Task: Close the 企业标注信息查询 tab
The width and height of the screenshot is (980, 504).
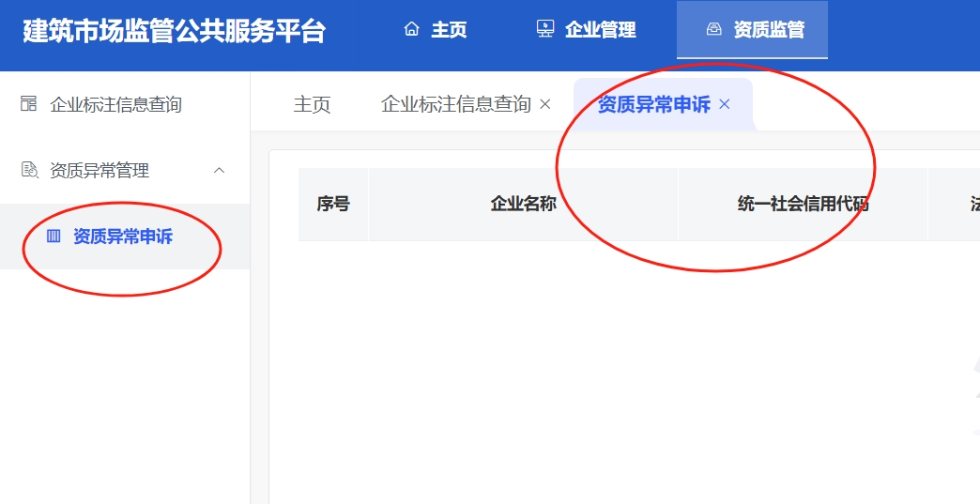Action: tap(545, 104)
